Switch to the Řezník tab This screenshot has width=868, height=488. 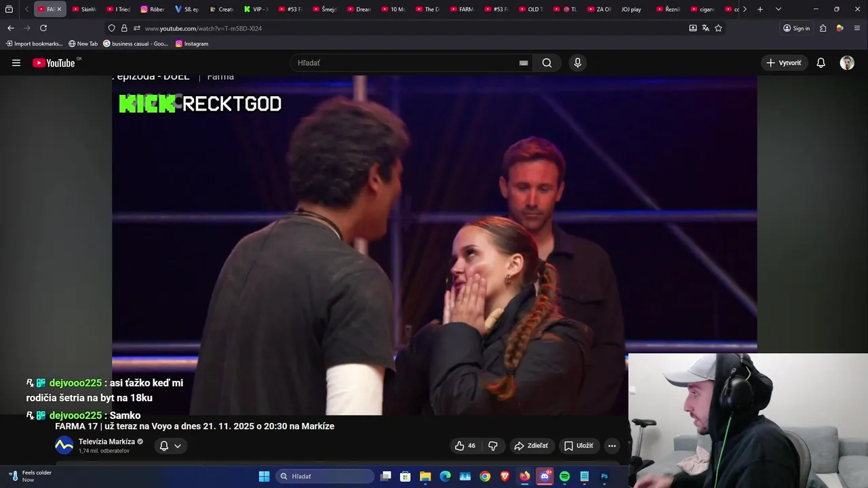pyautogui.click(x=668, y=9)
